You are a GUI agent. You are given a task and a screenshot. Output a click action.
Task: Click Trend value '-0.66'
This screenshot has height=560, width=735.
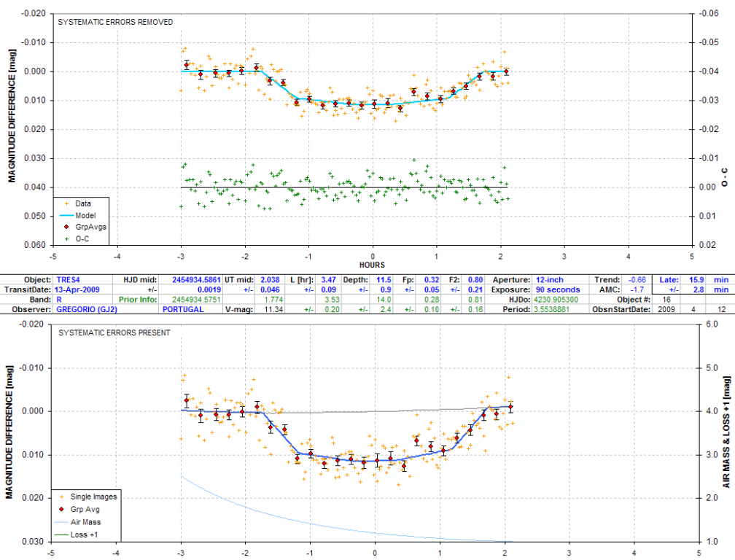click(637, 280)
